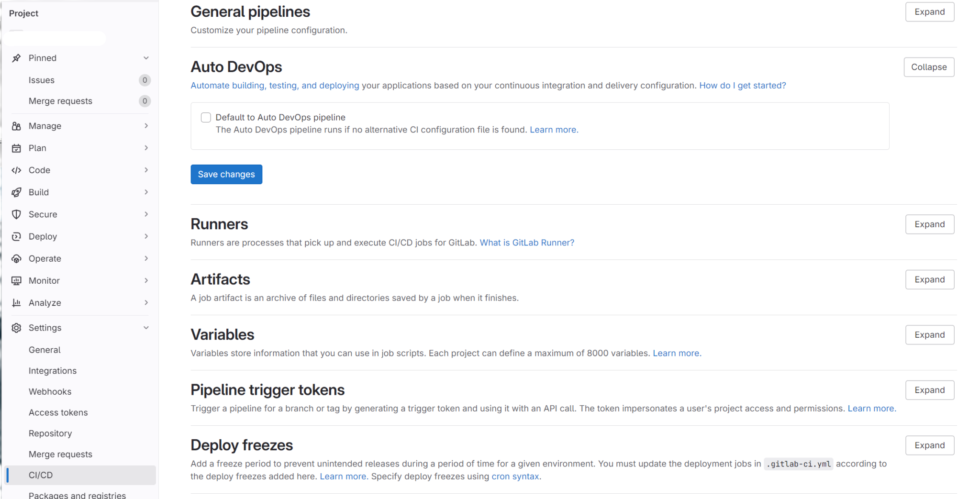This screenshot has width=980, height=499.
Task: Click the Secure shield icon
Action: coord(17,214)
